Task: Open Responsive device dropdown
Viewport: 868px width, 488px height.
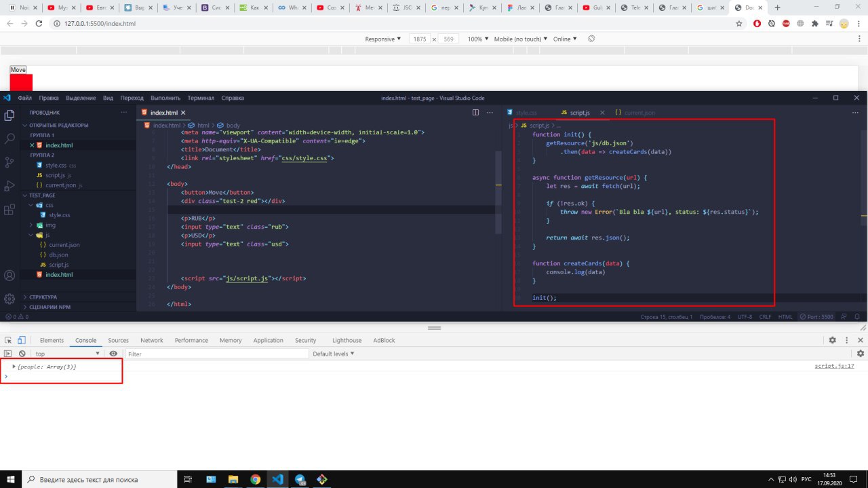Action: click(x=382, y=39)
